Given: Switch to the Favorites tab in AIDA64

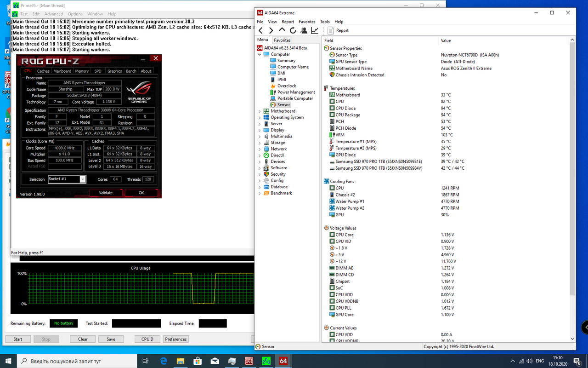Looking at the screenshot, I should pos(282,40).
